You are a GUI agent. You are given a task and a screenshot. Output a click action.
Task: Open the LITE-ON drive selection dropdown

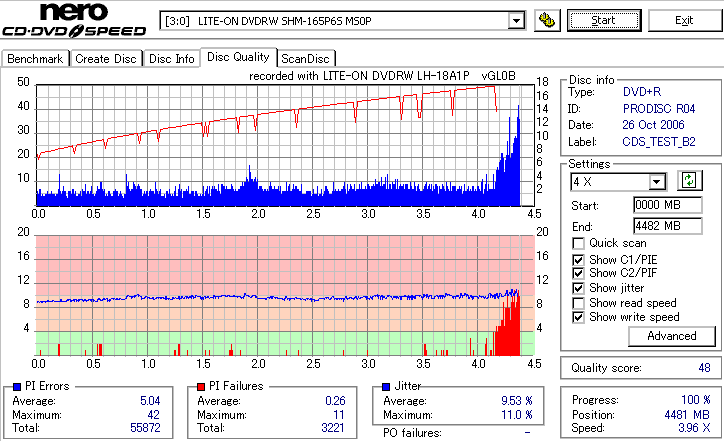click(516, 21)
